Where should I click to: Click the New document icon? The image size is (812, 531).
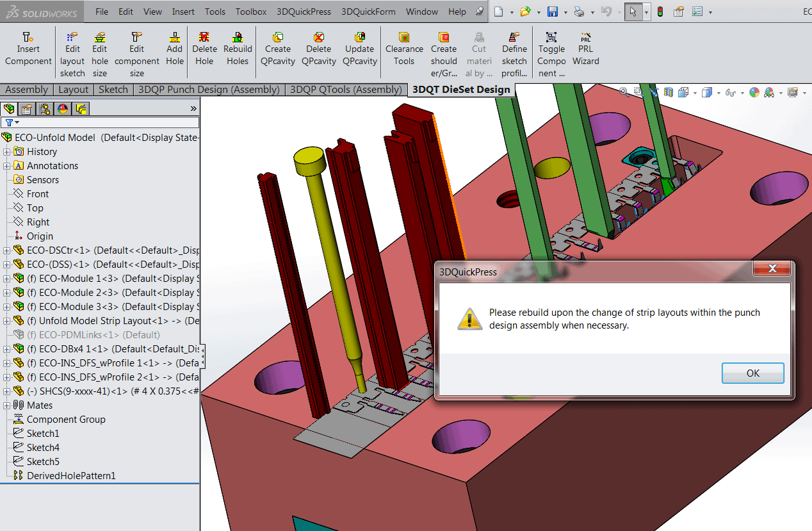(x=499, y=12)
